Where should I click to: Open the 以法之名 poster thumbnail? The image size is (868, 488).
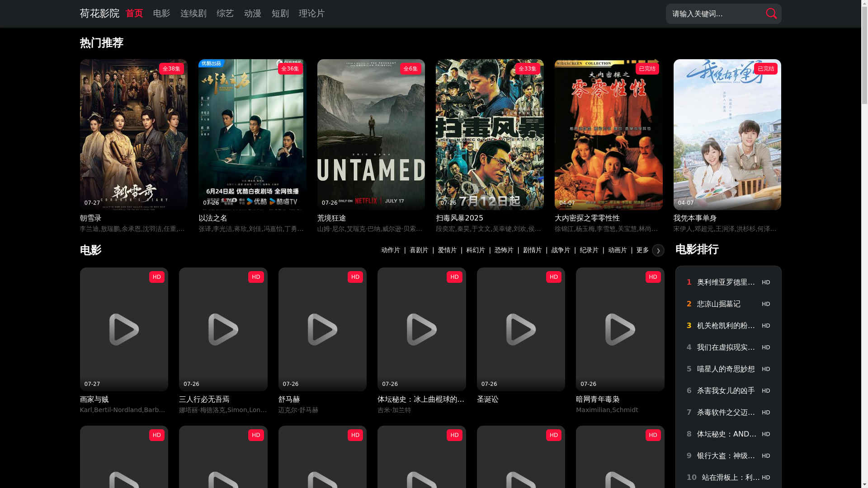tap(252, 134)
